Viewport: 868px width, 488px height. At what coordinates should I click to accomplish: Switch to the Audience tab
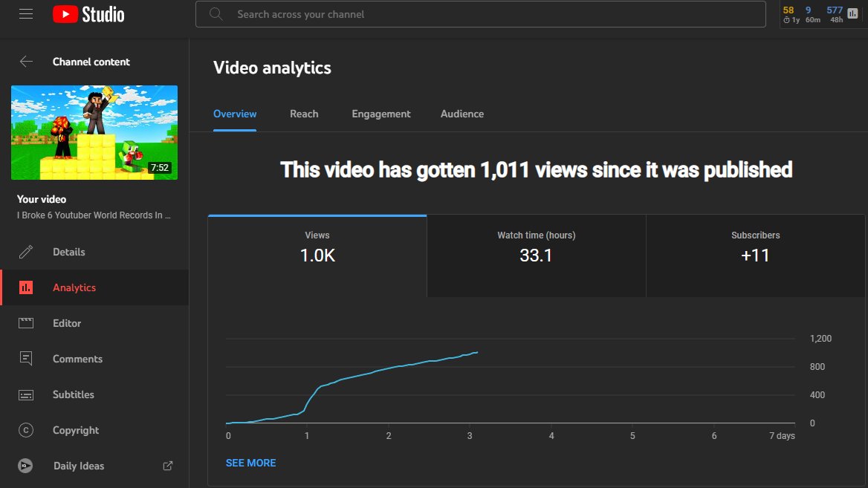point(461,114)
